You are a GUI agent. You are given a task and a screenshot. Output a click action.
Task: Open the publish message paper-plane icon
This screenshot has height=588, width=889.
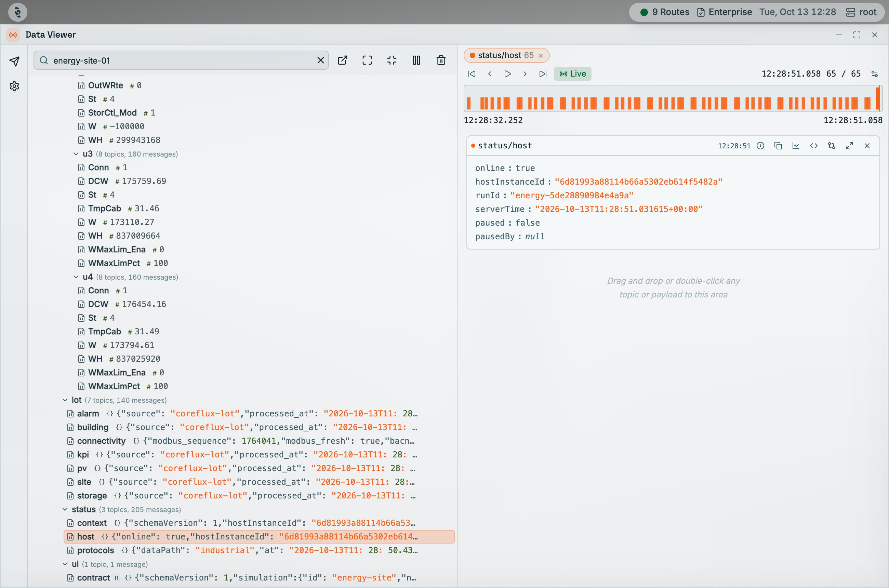coord(14,61)
